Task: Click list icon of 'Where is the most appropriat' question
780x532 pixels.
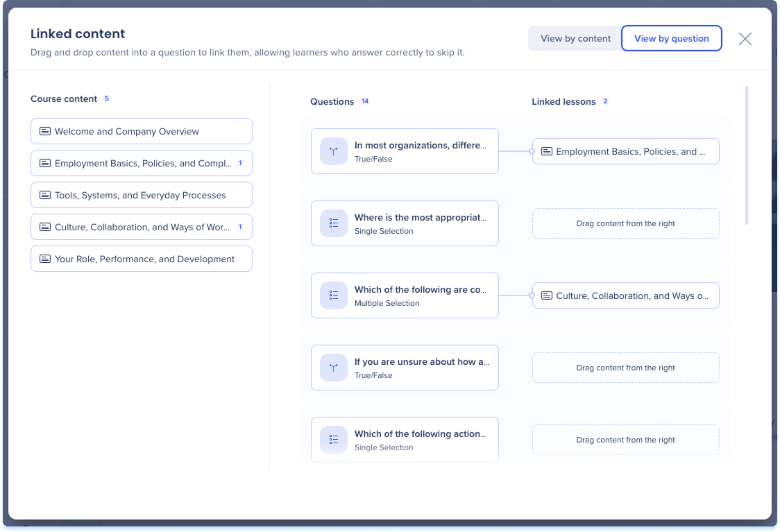Action: (x=334, y=223)
